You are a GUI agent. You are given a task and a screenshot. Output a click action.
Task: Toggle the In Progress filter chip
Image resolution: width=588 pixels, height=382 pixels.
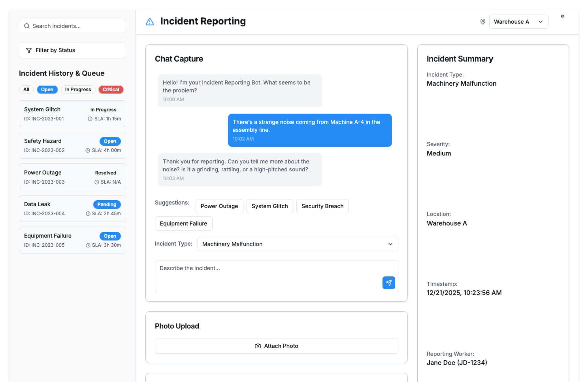[78, 89]
